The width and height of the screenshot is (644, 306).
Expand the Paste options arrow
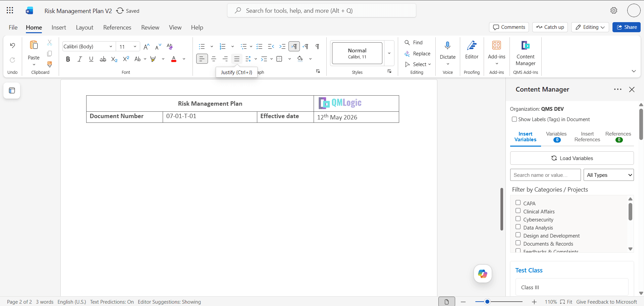pos(34,65)
